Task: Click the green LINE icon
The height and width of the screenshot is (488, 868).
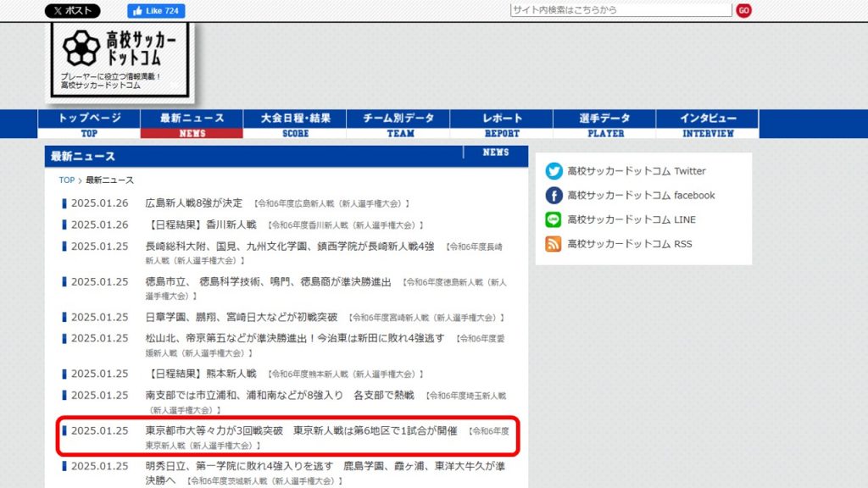Action: click(x=554, y=219)
